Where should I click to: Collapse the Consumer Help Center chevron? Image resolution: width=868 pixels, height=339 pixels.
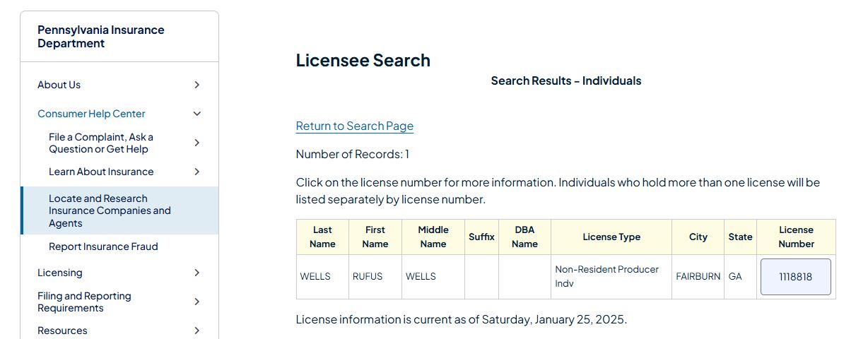197,114
